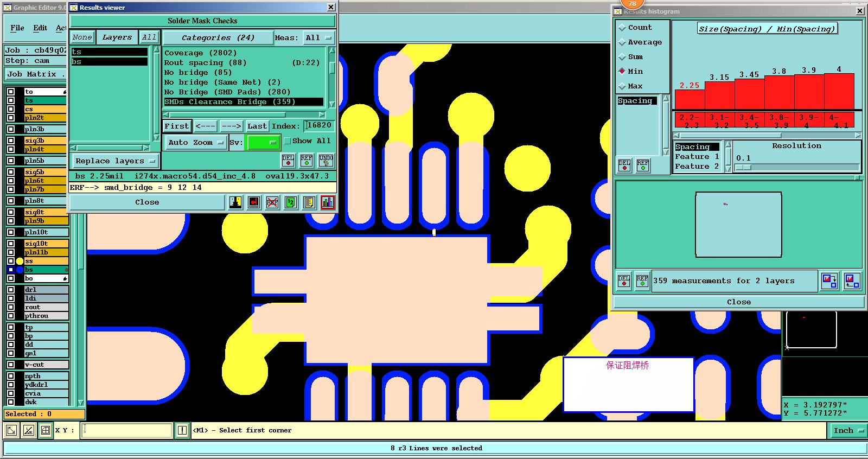The image size is (868, 459).
Task: Click DEL icon beside 359 measurements text
Action: [x=624, y=281]
